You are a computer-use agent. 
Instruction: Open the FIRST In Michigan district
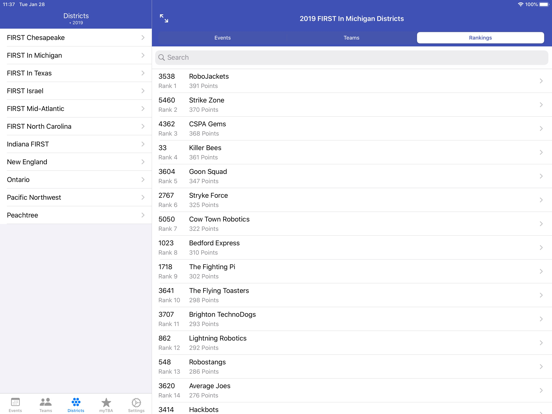click(76, 55)
